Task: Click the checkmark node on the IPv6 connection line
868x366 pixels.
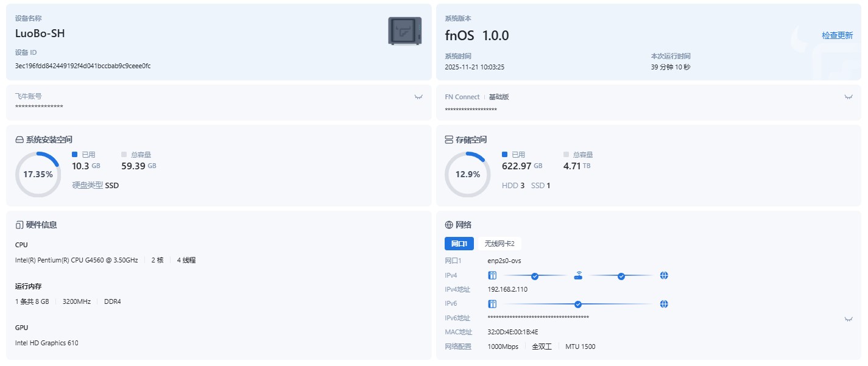Action: [577, 303]
